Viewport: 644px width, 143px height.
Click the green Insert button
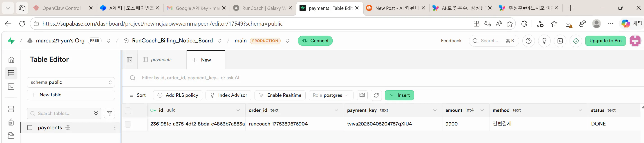point(399,95)
